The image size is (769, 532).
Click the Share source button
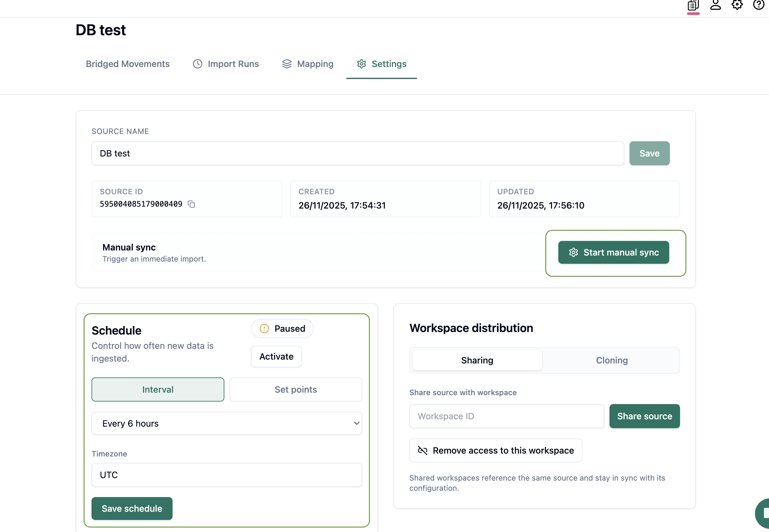[644, 416]
